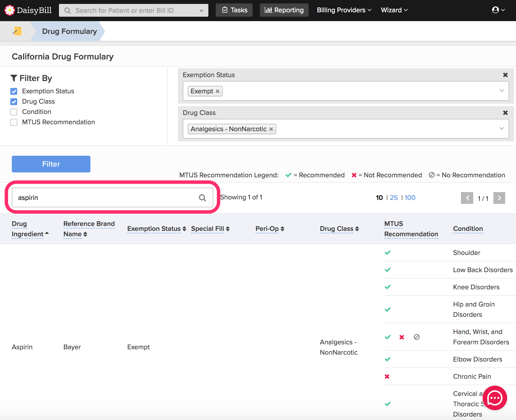Click the wizard wand breadcrumb icon

pos(17,31)
